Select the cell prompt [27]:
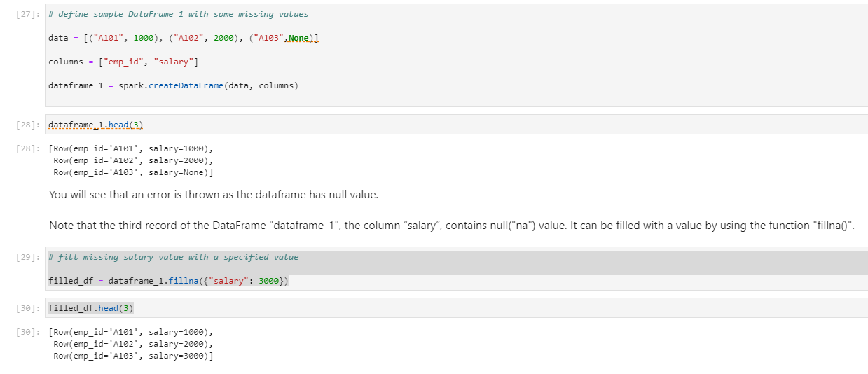The height and width of the screenshot is (374, 868). pos(28,14)
